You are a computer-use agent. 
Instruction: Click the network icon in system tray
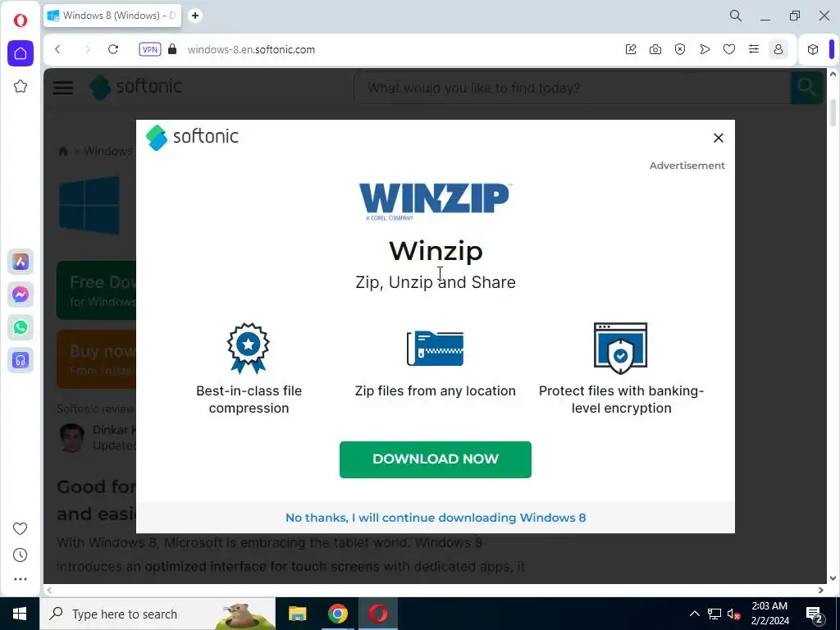click(x=714, y=614)
